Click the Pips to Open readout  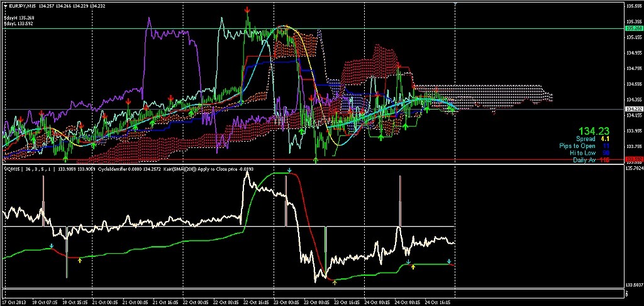tap(584, 146)
